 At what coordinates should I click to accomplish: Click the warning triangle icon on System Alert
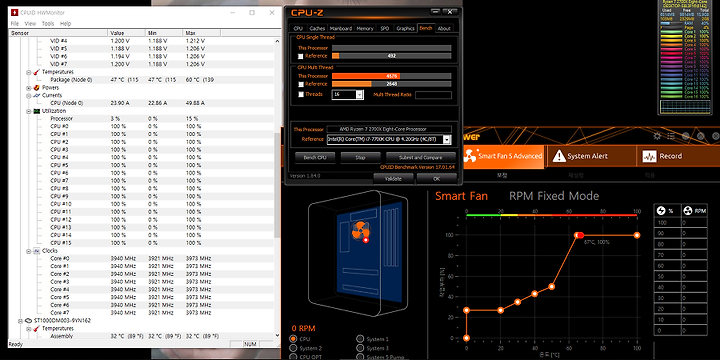559,156
